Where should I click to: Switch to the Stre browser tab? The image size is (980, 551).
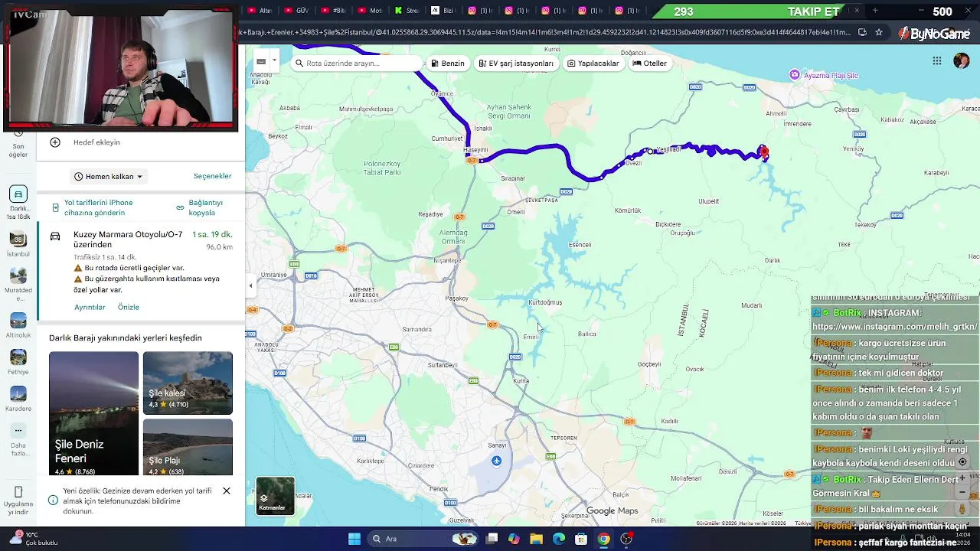point(407,11)
